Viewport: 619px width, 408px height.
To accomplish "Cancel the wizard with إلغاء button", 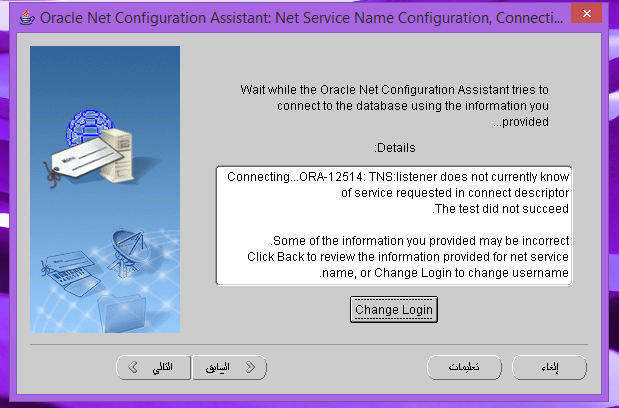I will (549, 368).
